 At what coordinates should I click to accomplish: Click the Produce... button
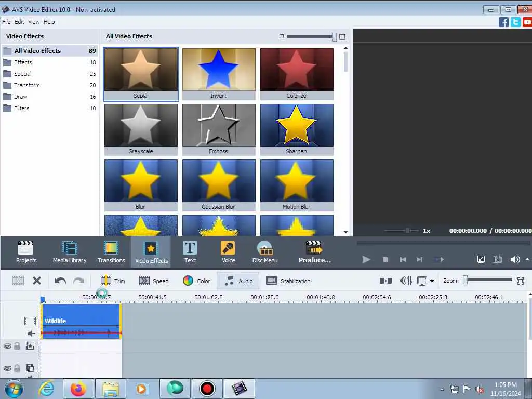(314, 252)
